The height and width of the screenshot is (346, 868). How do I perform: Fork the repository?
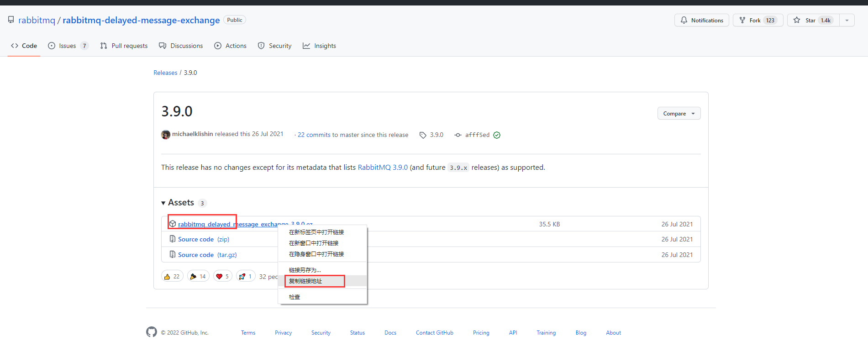tap(758, 20)
